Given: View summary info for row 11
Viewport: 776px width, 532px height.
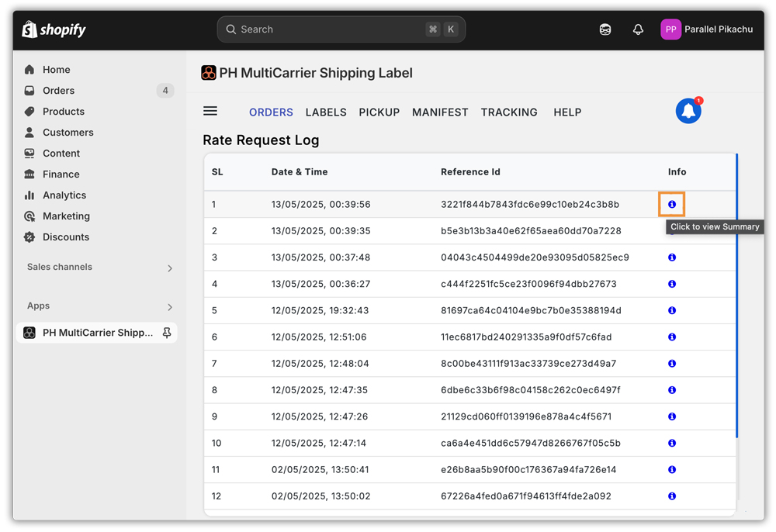Looking at the screenshot, I should 671,470.
